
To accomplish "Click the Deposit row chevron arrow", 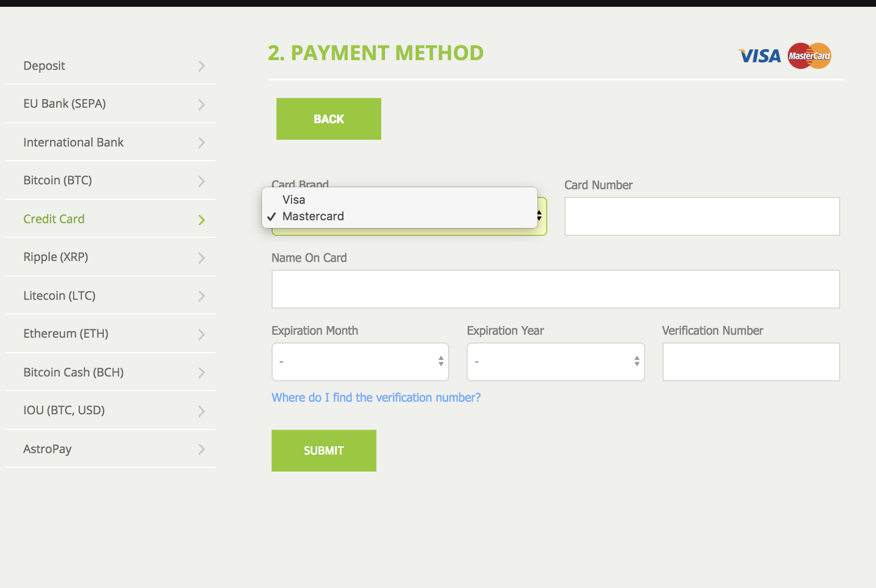I will point(202,66).
